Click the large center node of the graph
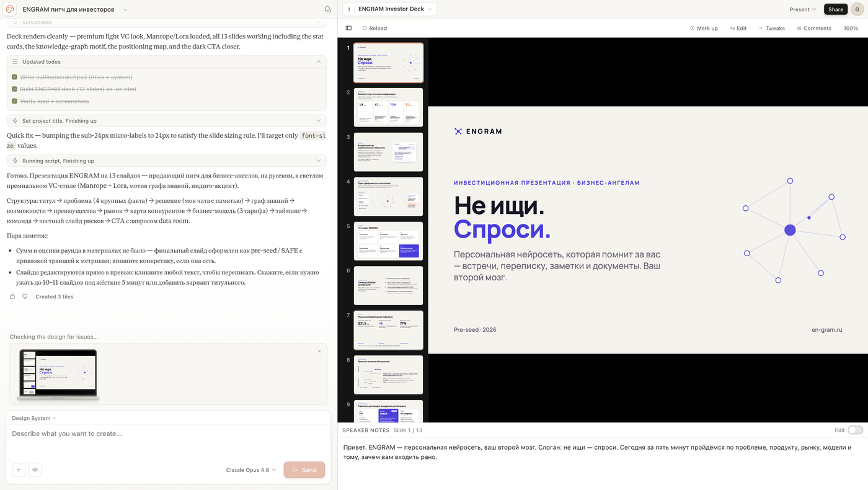The height and width of the screenshot is (490, 868). [790, 230]
